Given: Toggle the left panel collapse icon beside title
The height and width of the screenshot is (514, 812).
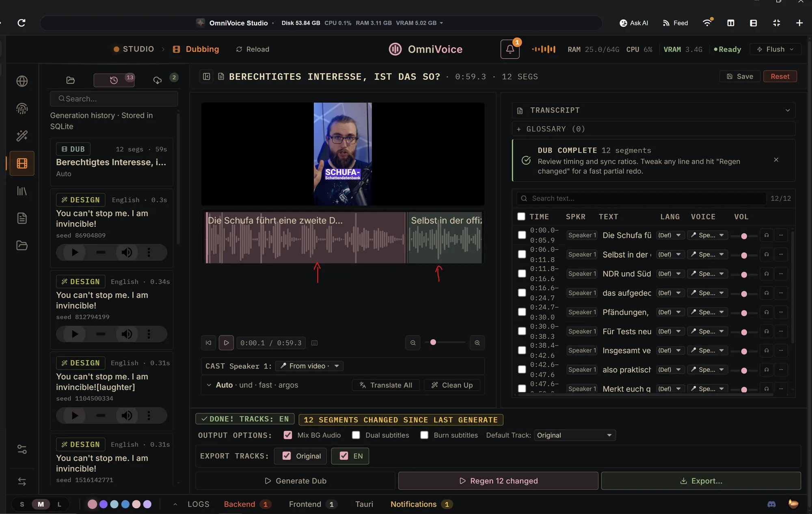Looking at the screenshot, I should click(206, 76).
